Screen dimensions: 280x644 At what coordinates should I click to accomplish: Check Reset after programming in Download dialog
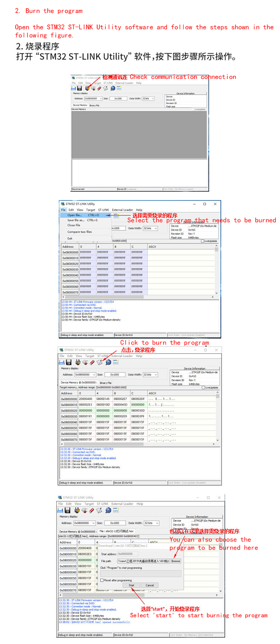pos(102,580)
